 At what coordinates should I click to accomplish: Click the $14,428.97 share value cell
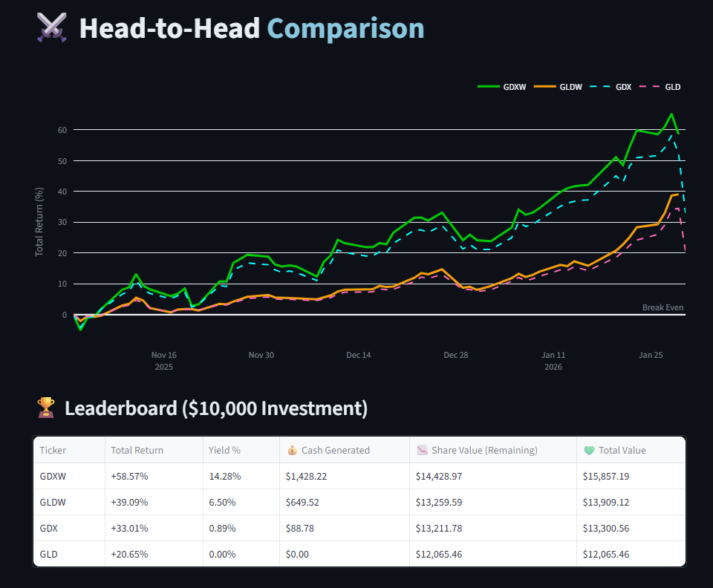click(x=493, y=476)
